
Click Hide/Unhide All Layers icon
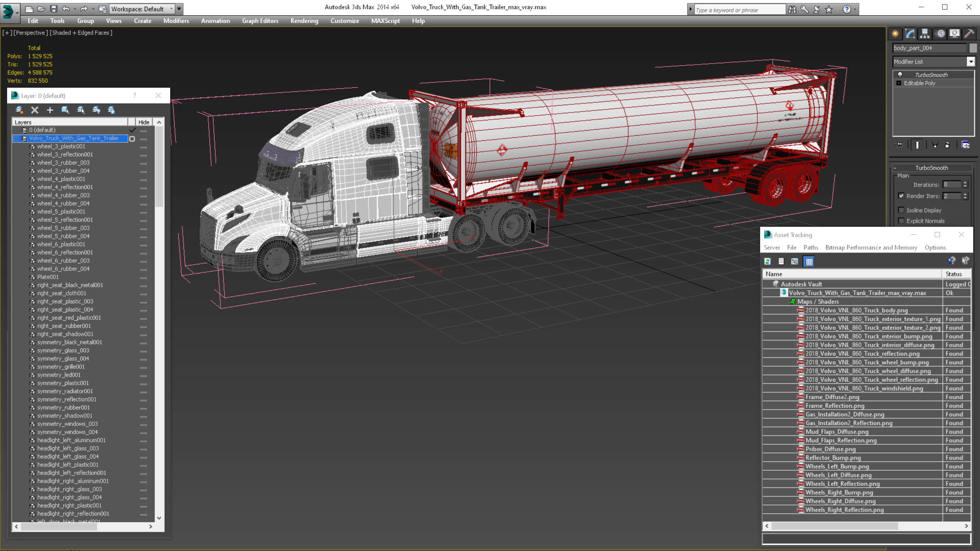96,110
